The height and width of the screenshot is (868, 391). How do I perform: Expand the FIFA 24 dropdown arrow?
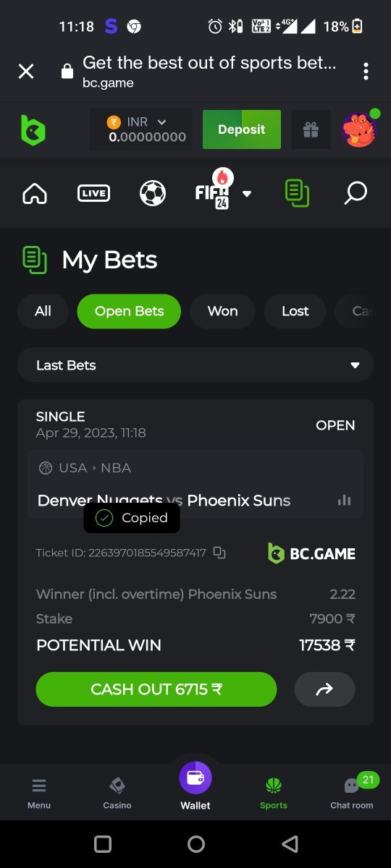pos(247,194)
